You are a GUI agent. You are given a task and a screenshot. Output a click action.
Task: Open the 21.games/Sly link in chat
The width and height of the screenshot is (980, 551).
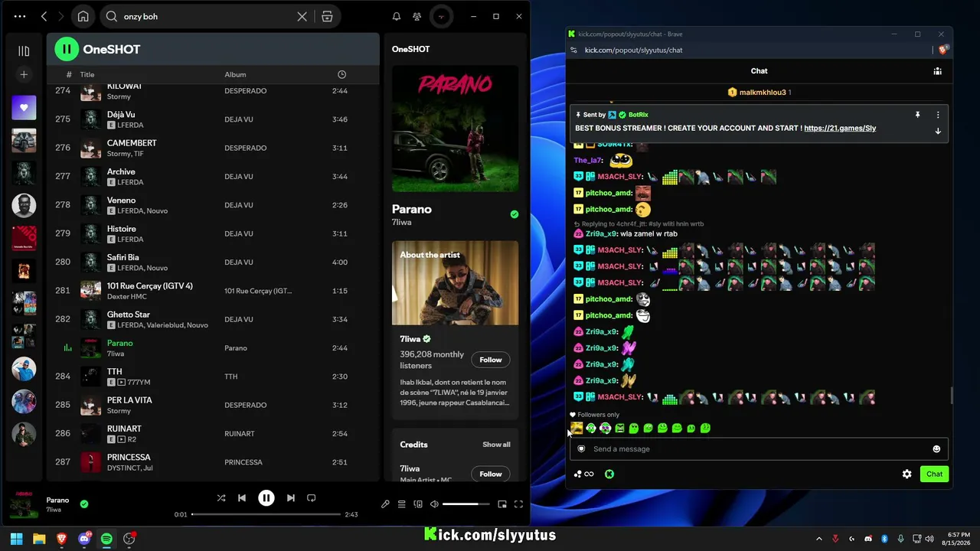click(840, 129)
